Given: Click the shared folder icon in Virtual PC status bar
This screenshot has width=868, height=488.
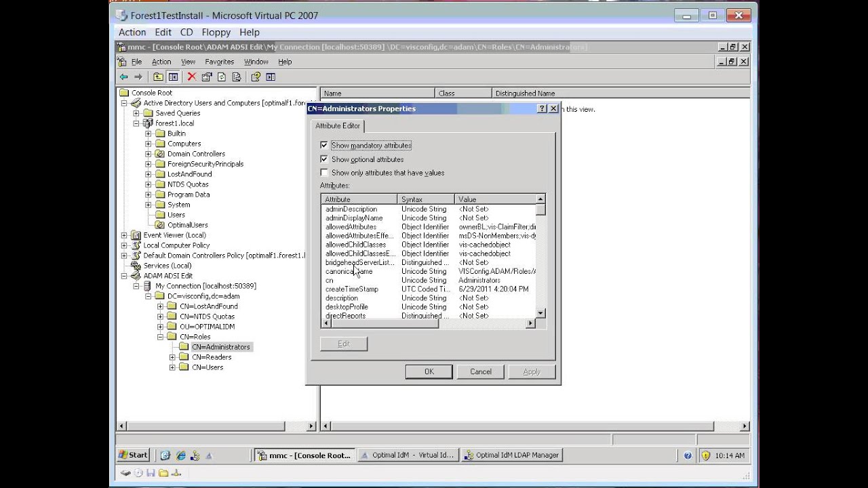Looking at the screenshot, I should coord(163,473).
